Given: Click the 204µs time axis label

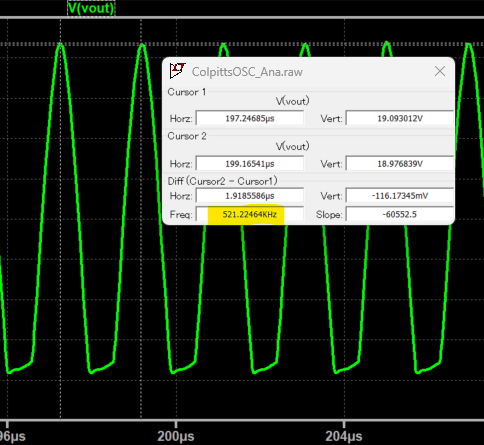Looking at the screenshot, I should [x=344, y=436].
